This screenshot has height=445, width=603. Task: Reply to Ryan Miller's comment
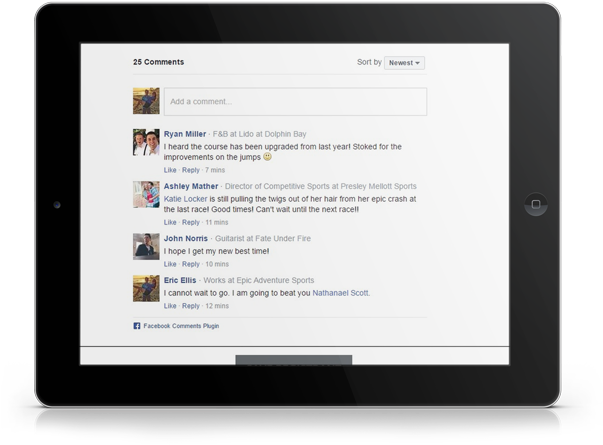coord(190,170)
